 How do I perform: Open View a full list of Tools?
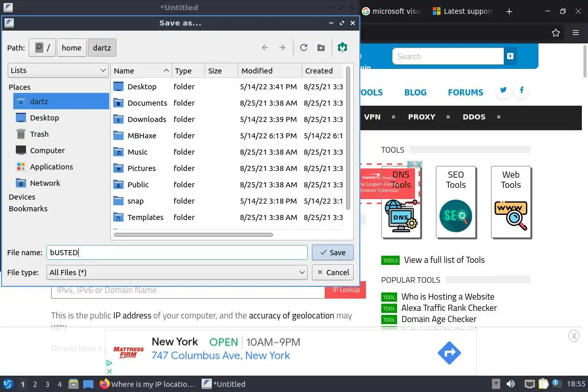tap(444, 260)
